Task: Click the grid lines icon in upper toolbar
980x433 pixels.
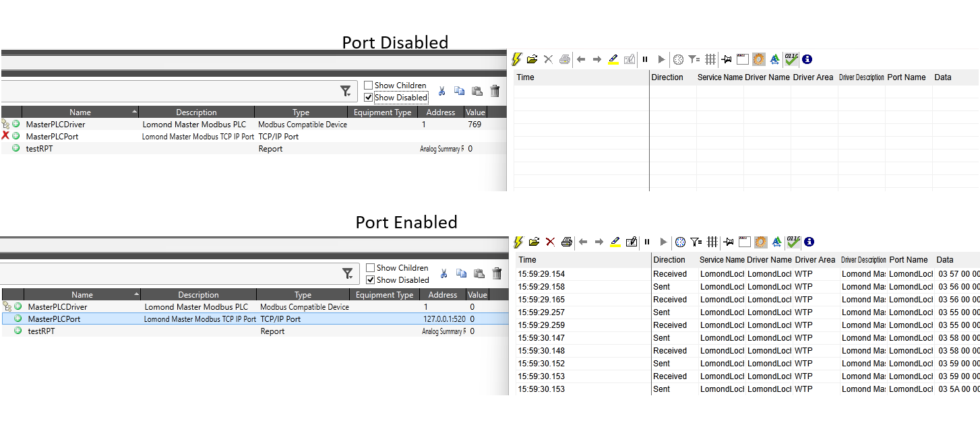Action: click(710, 59)
